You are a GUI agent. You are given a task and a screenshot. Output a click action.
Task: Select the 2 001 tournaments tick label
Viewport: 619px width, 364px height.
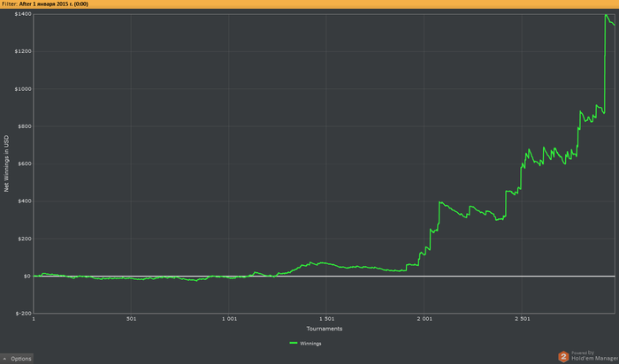(424, 319)
